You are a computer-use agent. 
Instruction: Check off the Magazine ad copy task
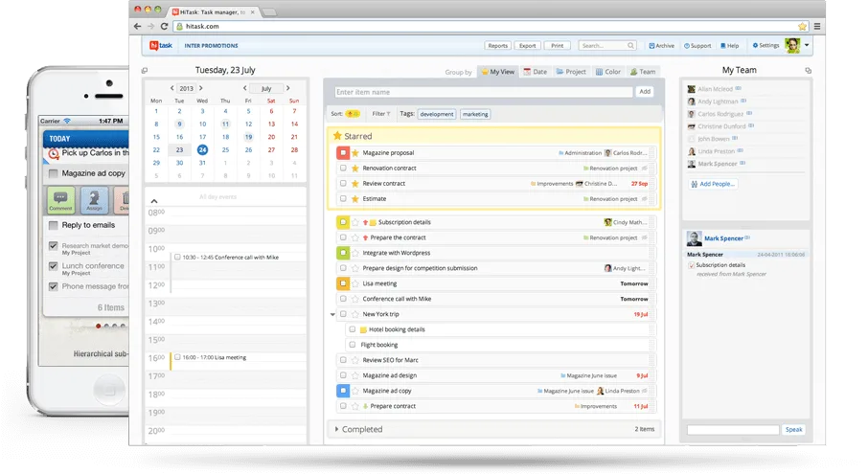click(x=343, y=391)
